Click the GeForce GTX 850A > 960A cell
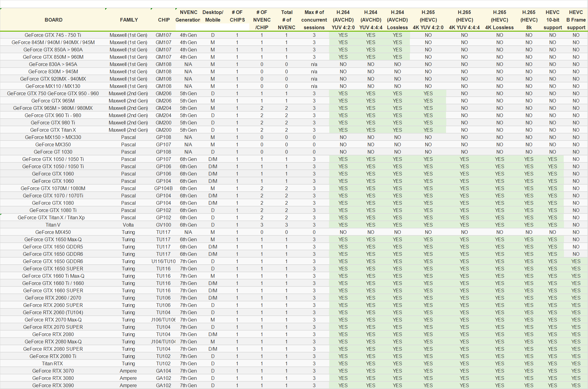The image size is (588, 389). click(x=53, y=50)
